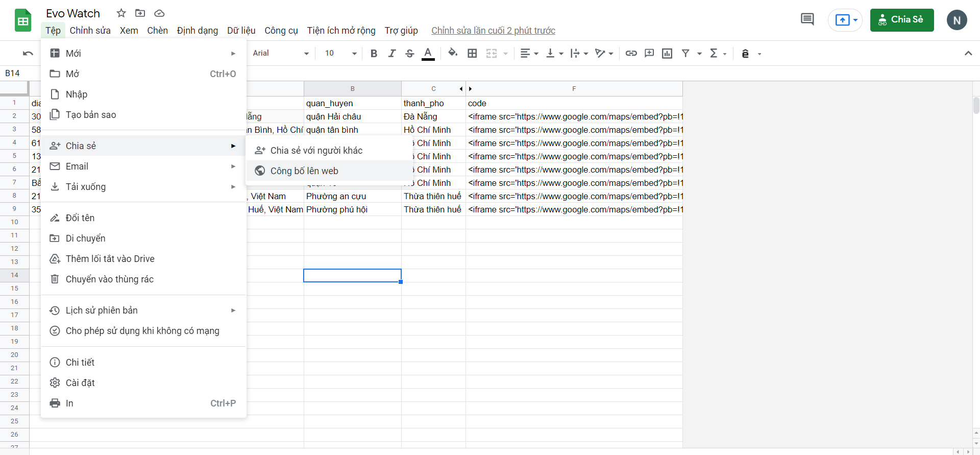The image size is (980, 455).
Task: Select Công bố lên web option
Action: click(x=304, y=171)
